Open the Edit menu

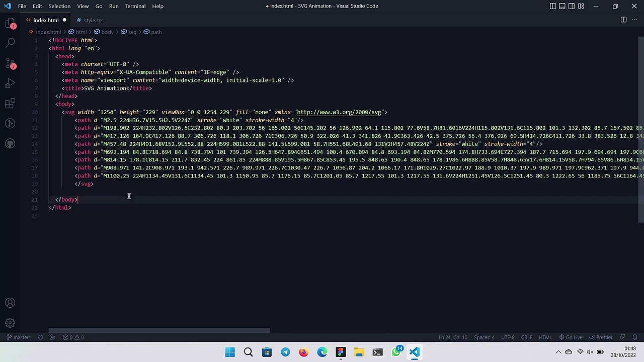tap(37, 6)
